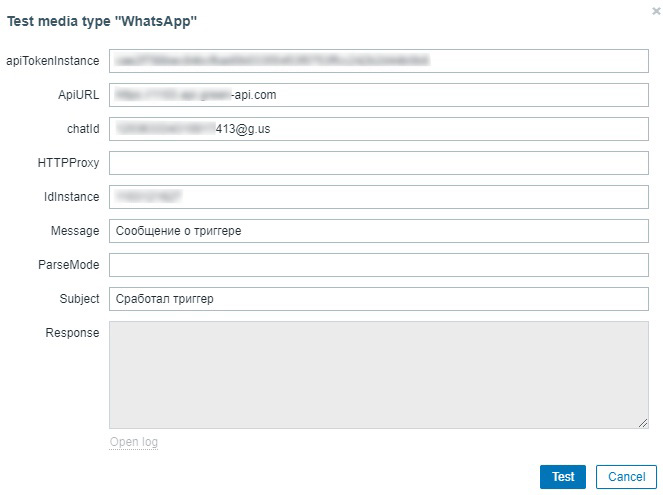Screen dimensions: 663x495
Task: Click the Response label text
Action: point(72,333)
